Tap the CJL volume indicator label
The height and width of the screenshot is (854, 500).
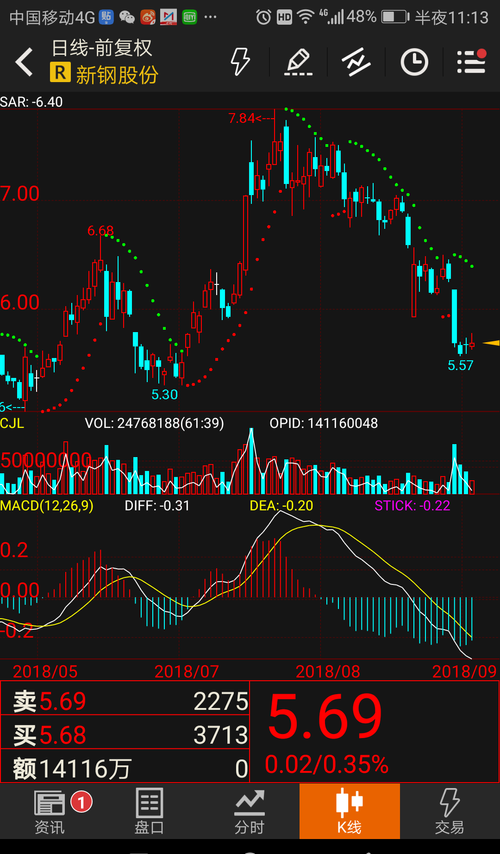pyautogui.click(x=11, y=423)
